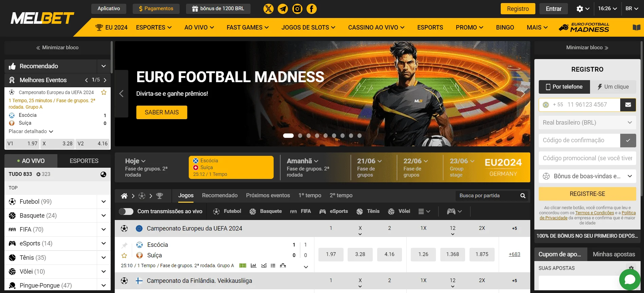Viewport: 644px width, 293px height.
Task: Go to the home icon in breadcrumb
Action: pos(124,196)
